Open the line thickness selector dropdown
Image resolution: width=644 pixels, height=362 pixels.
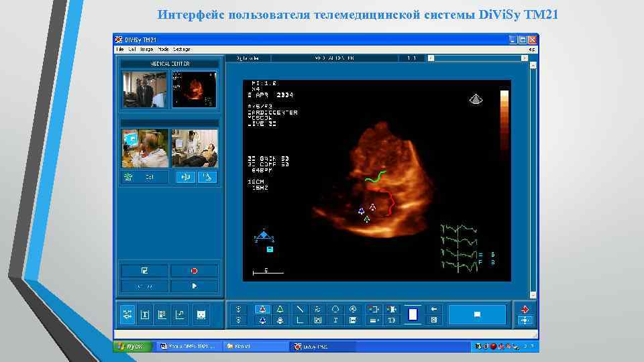374,320
